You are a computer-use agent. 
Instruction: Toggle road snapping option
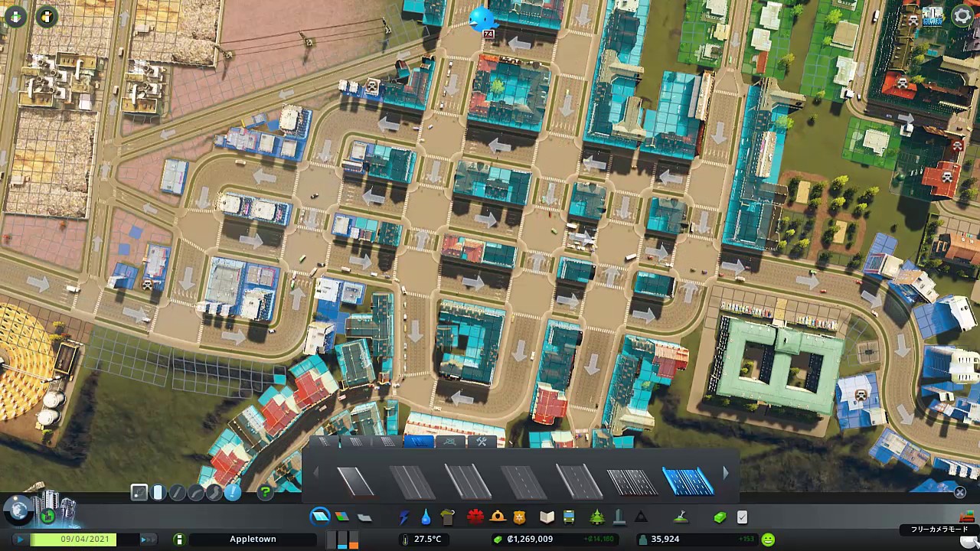[139, 493]
